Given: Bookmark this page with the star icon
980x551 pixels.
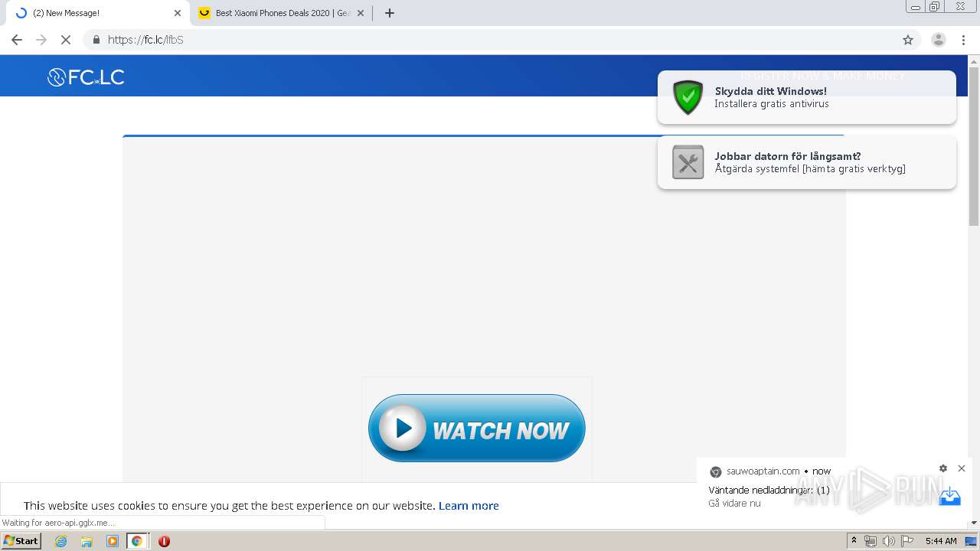Looking at the screenshot, I should pos(908,40).
